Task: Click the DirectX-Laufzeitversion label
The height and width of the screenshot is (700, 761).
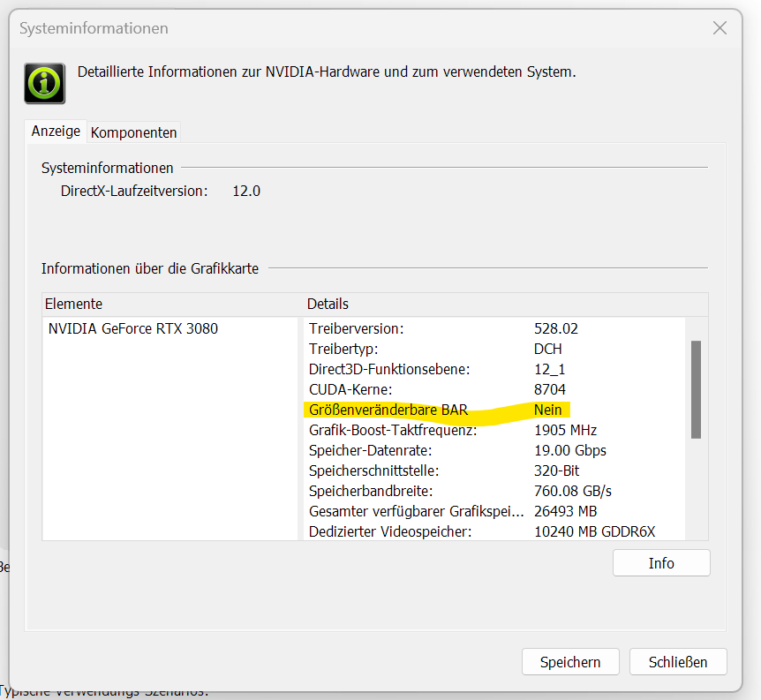Action: click(x=134, y=192)
